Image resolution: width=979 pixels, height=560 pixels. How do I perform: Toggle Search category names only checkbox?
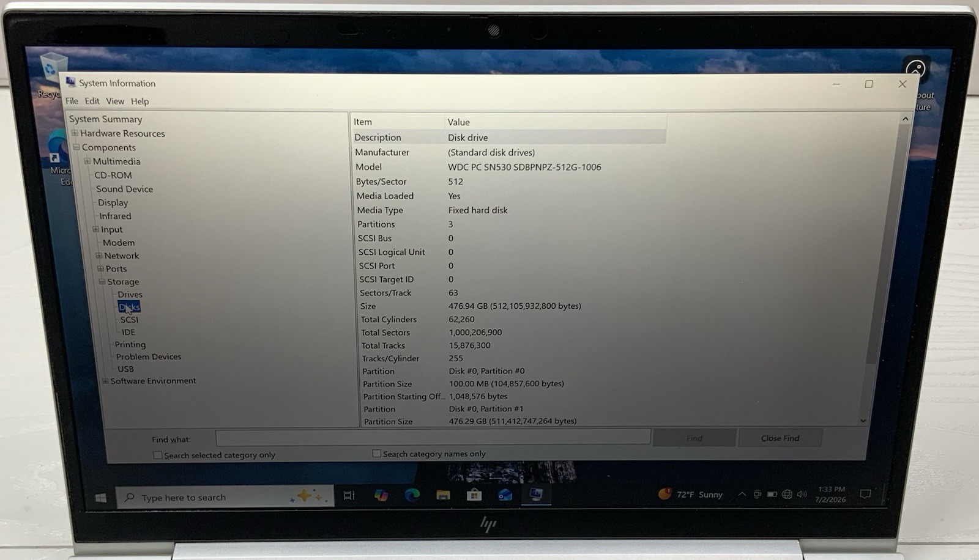click(376, 454)
